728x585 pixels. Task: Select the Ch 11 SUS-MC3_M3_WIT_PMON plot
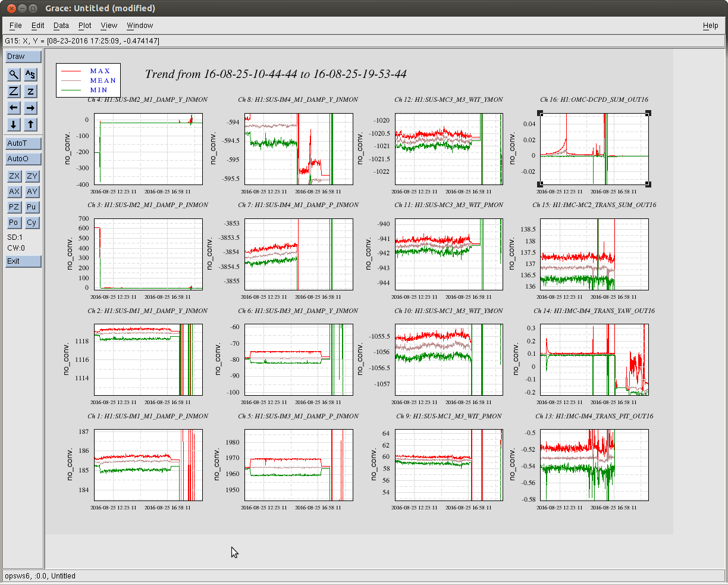(x=448, y=254)
